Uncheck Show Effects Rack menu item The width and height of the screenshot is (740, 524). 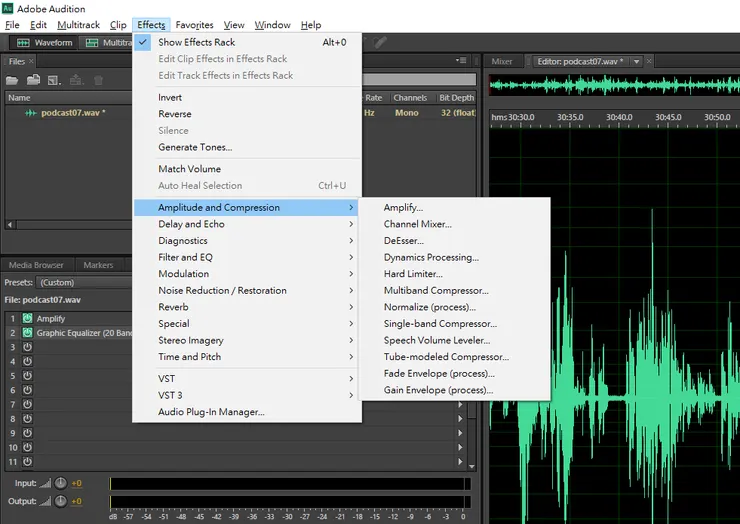196,42
